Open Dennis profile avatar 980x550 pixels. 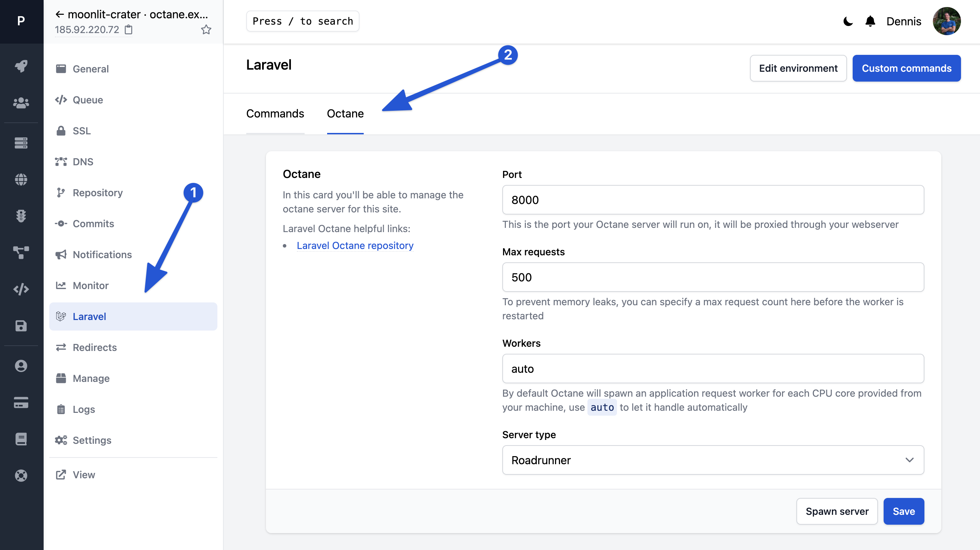coord(947,21)
